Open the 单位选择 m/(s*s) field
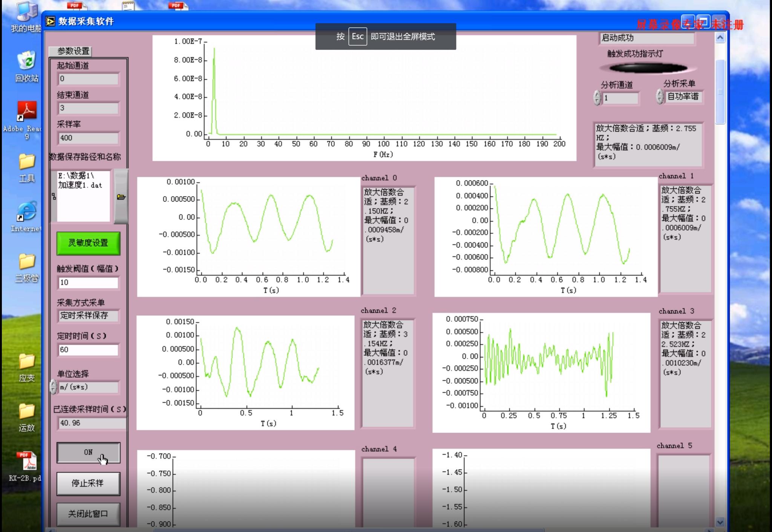The image size is (772, 532). [x=88, y=387]
